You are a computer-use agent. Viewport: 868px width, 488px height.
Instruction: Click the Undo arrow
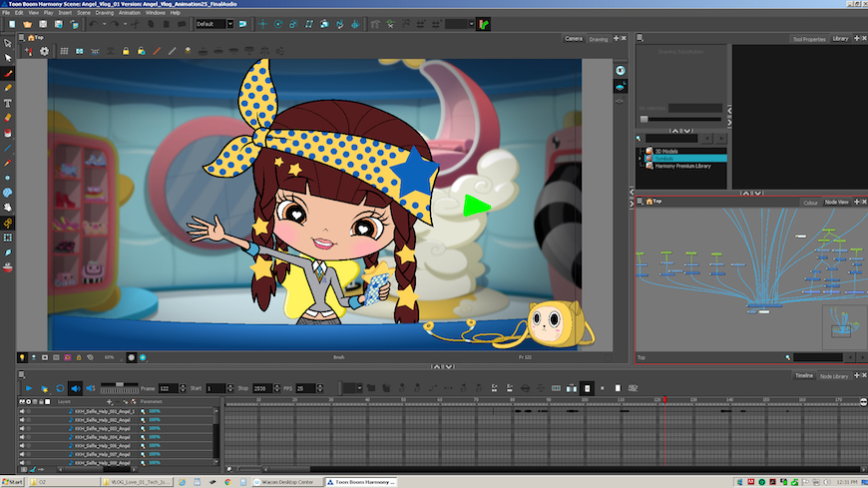click(x=94, y=24)
